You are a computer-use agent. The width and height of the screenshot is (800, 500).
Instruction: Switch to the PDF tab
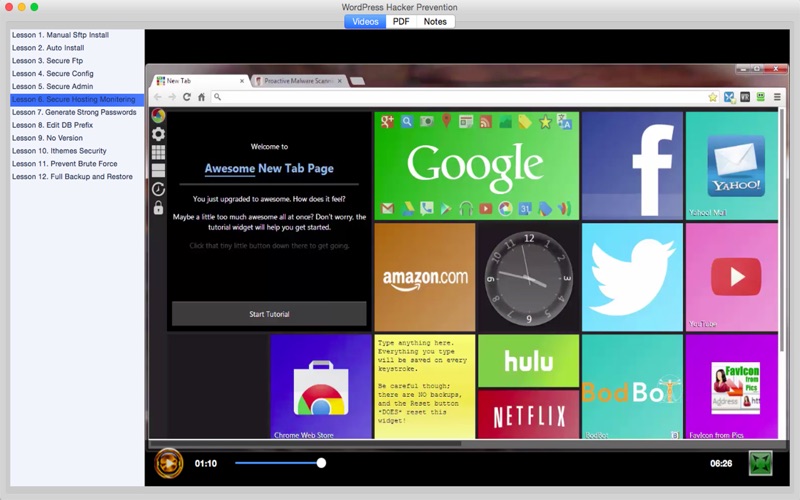tap(401, 21)
